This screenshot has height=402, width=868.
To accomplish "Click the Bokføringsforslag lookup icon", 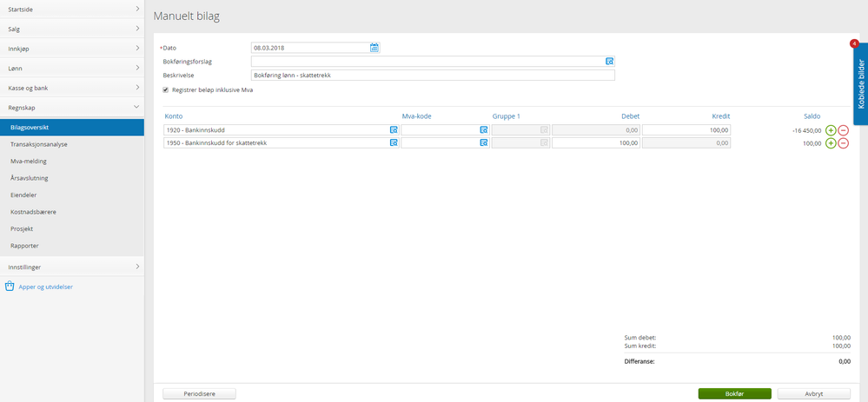I will click(x=609, y=62).
